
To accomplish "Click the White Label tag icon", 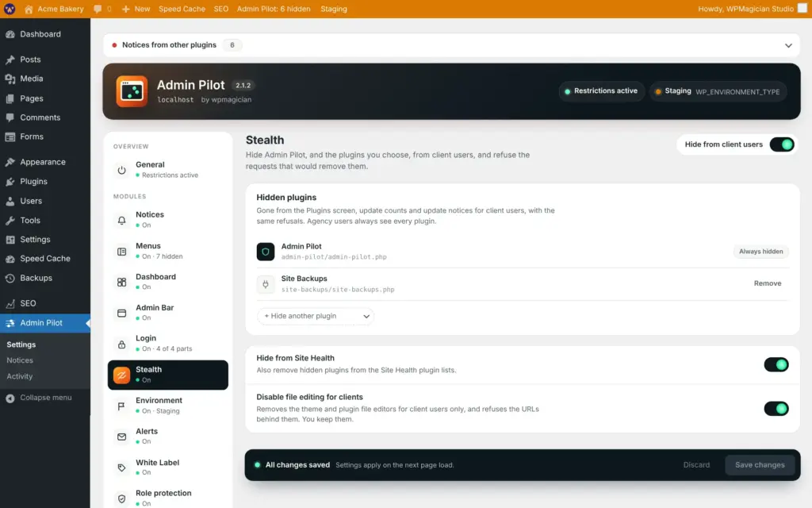I will coord(121,468).
